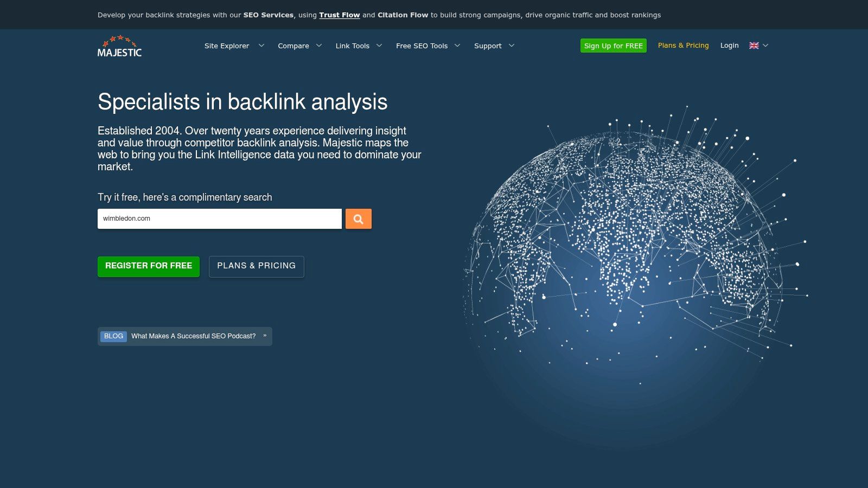Screen dimensions: 868x488
Task: Open the Site Explorer menu
Action: pyautogui.click(x=227, y=46)
